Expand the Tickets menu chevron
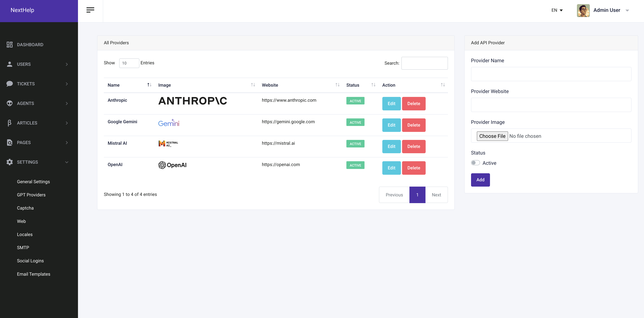 (x=67, y=84)
